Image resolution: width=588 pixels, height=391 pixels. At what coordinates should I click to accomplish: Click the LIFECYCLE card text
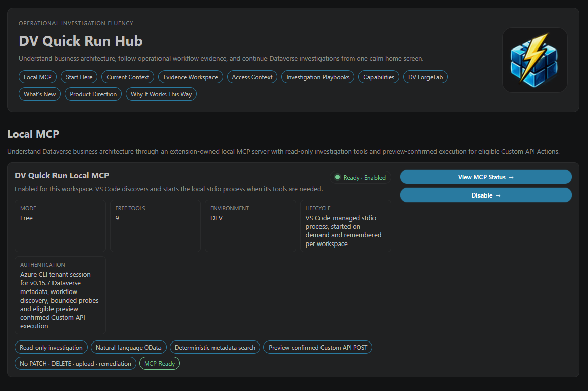point(343,231)
